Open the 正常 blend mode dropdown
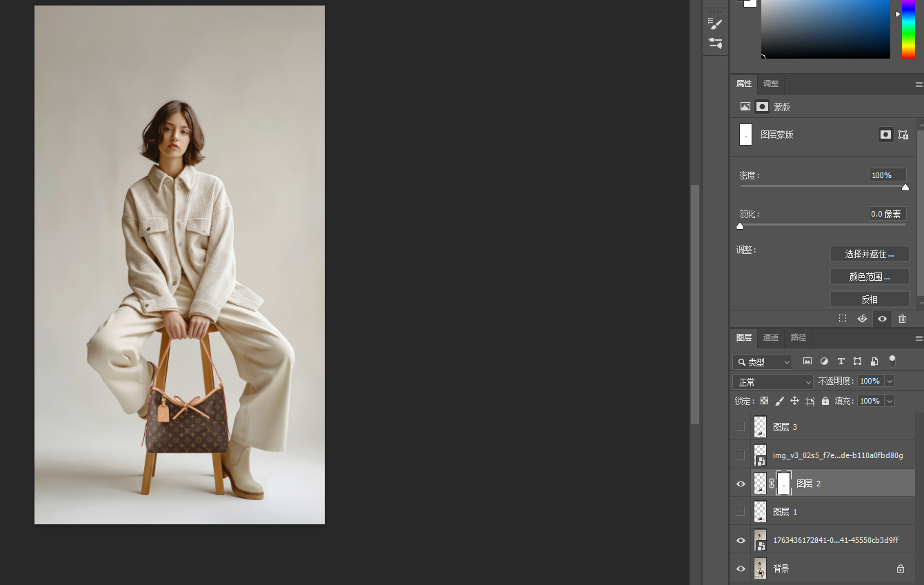 [x=774, y=381]
